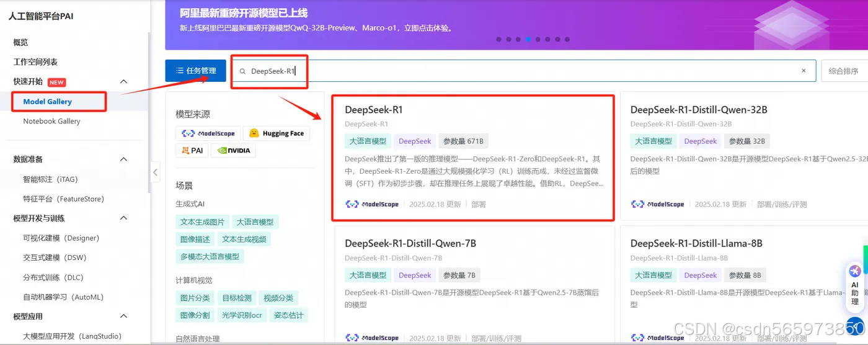
Task: Select the first banner carousel dot
Action: (x=498, y=39)
